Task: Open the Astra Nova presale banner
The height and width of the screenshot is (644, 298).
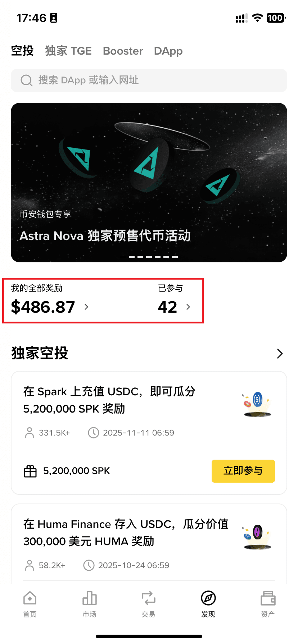Action: click(x=149, y=180)
